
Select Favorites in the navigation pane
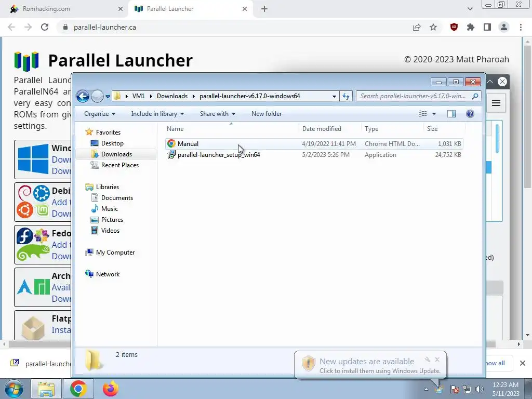coord(108,132)
